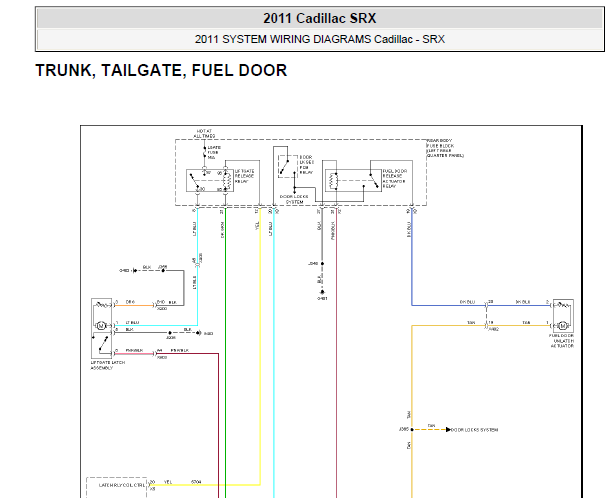Click the "FUEL DOOR RELEASE ACTUATOR RELAY" label
The image size is (607, 498).
(395, 179)
